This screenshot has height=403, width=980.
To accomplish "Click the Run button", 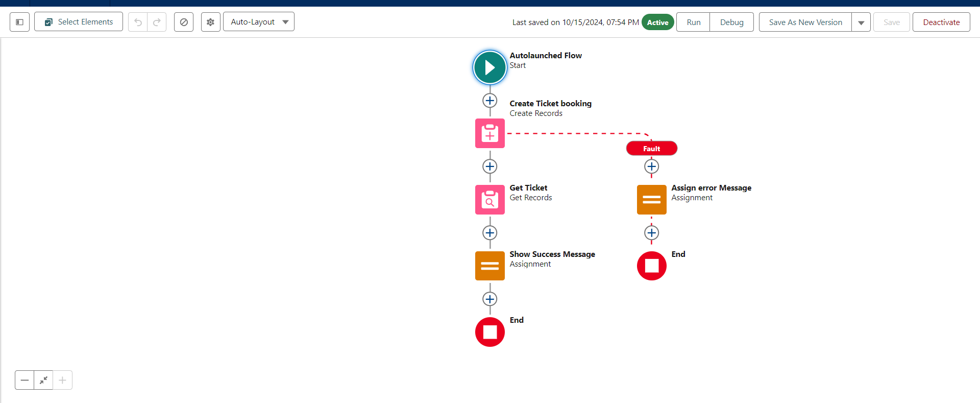I will pos(693,22).
